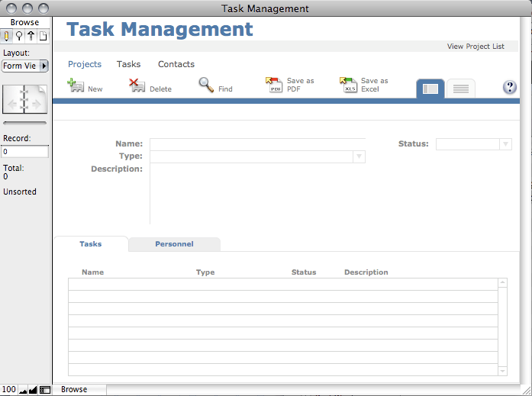
Task: Switch to Find mode magnifier icon
Action: [19, 36]
